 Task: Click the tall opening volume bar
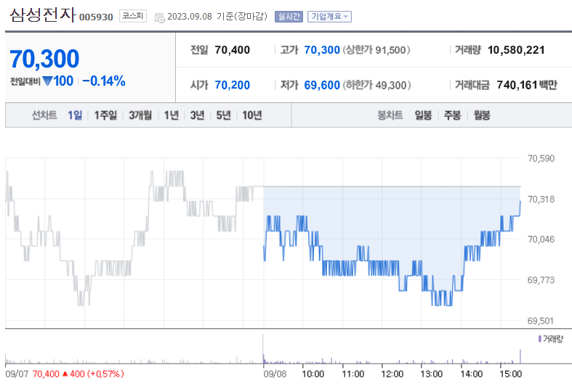(x=263, y=348)
